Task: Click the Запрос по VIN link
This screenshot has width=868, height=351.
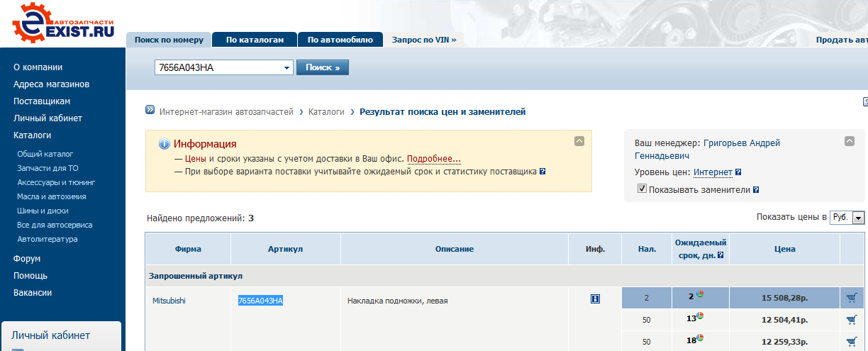Action: pyautogui.click(x=423, y=40)
